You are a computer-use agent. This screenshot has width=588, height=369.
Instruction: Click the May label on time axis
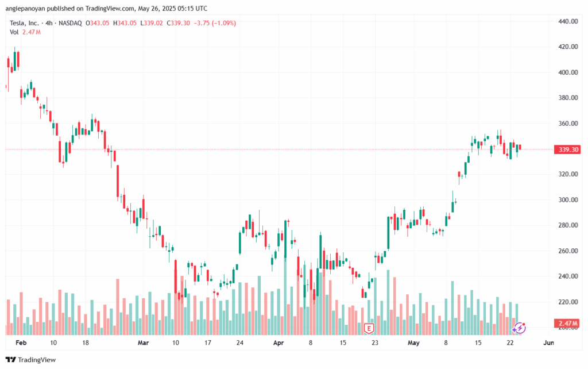(413, 343)
